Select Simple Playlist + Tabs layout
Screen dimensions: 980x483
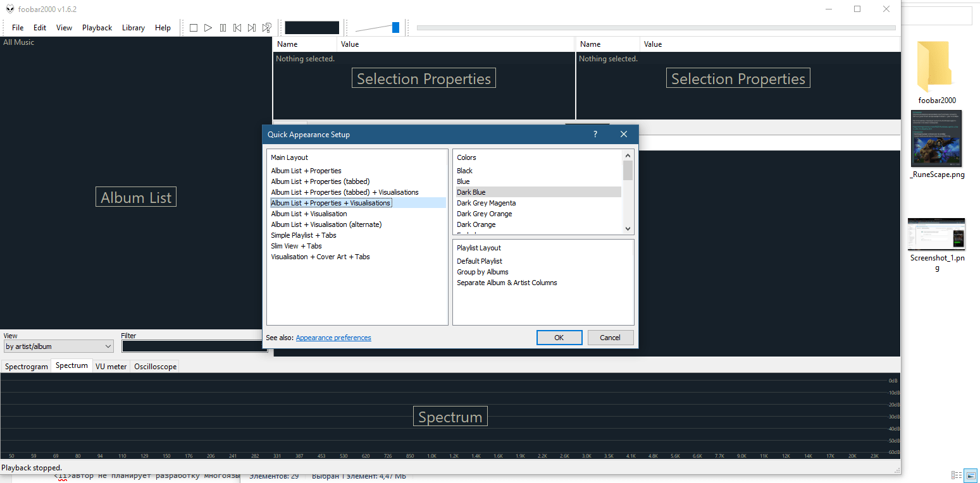click(x=304, y=235)
